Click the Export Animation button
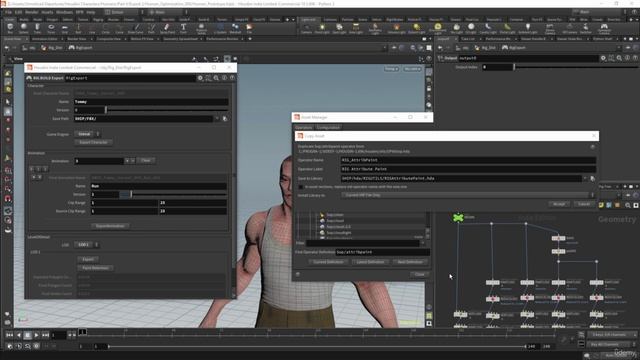The image size is (640, 360). (x=110, y=226)
